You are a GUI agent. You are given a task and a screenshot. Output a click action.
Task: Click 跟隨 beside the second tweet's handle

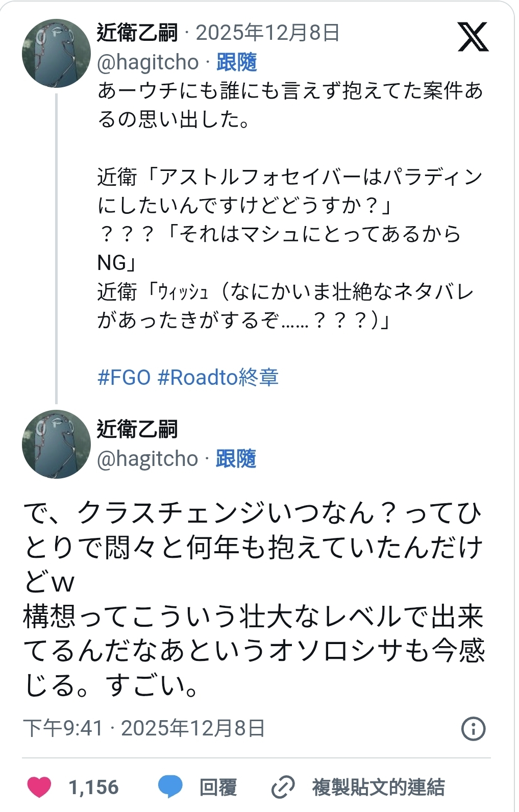[x=236, y=458]
